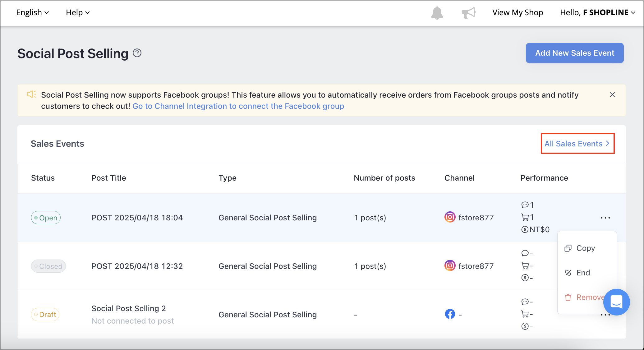The width and height of the screenshot is (644, 350).
Task: Click the megaphone icon in the notice banner
Action: [32, 94]
